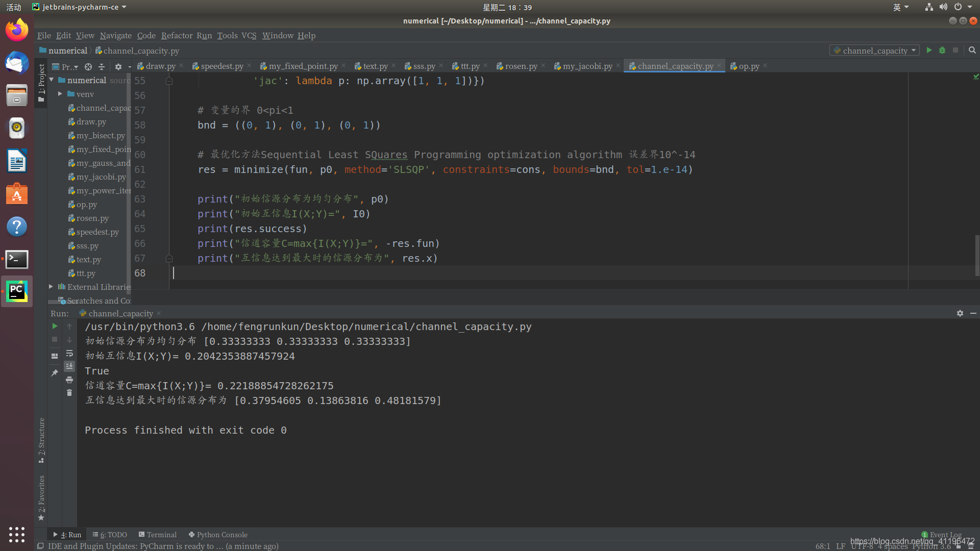
Task: Open the Python Console tool window
Action: [218, 535]
